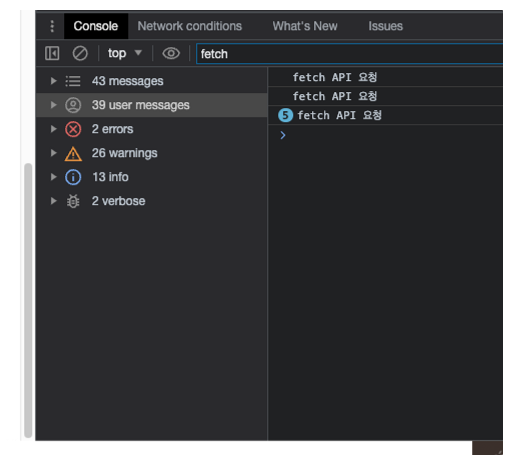The width and height of the screenshot is (517, 465).
Task: Expand the 43 messages group
Action: 53,81
